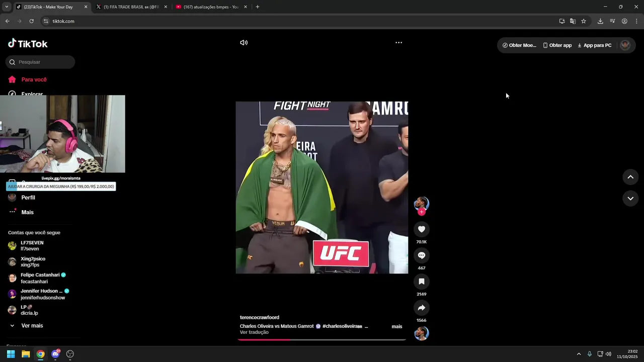The height and width of the screenshot is (362, 644).
Task: Follow creator via the red plus badge
Action: point(422,212)
